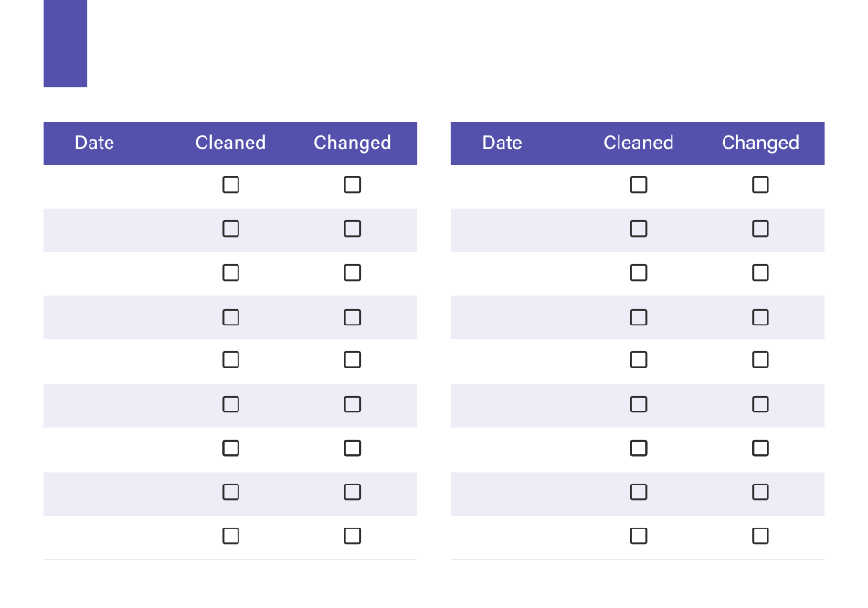Check first-row Changed box in left table
This screenshot has height=608, width=868.
353,185
